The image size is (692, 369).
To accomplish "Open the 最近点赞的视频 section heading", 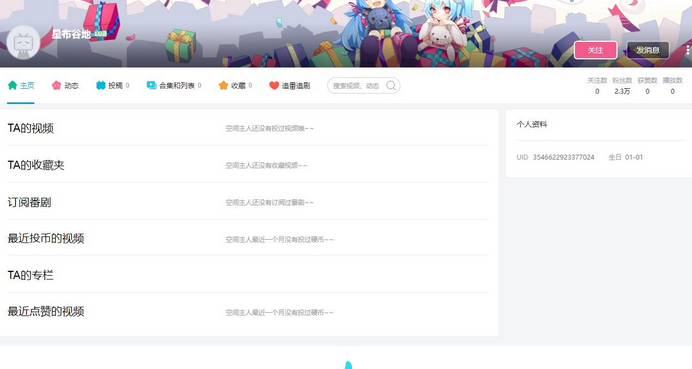I will tap(46, 312).
